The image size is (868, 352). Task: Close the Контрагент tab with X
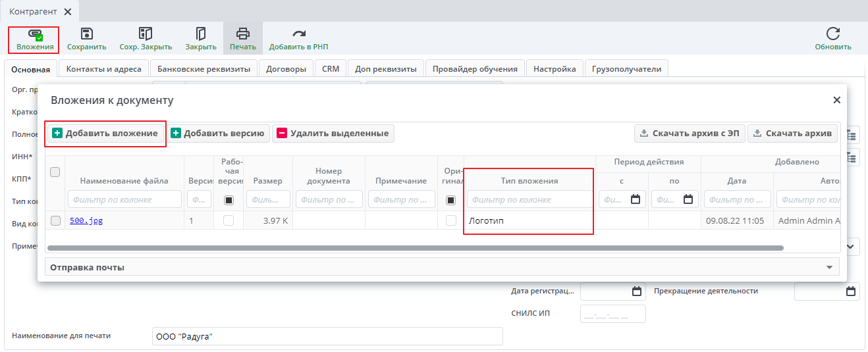coord(68,12)
